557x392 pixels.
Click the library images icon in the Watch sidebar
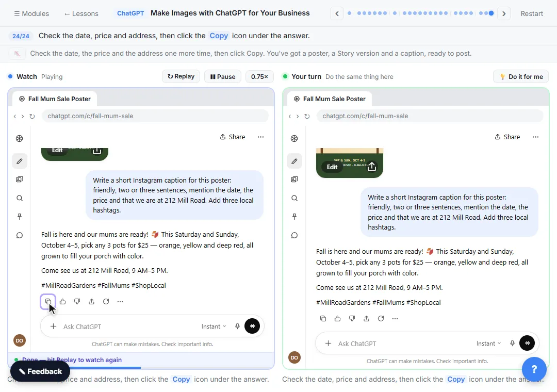point(20,179)
